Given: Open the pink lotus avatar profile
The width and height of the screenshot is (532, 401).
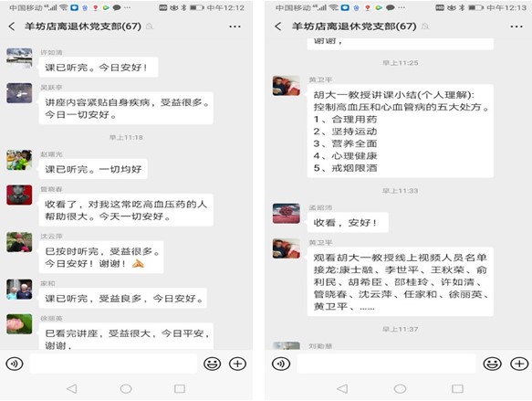Looking at the screenshot, I should [x=19, y=324].
